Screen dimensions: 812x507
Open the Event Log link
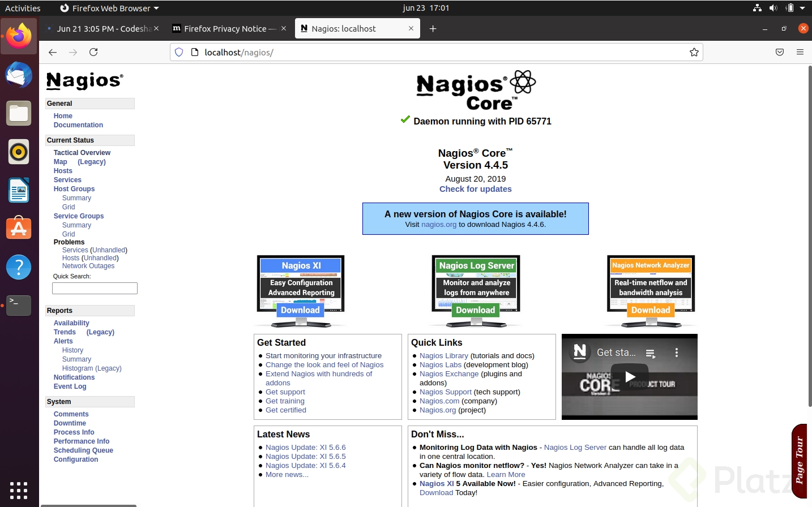click(x=70, y=386)
